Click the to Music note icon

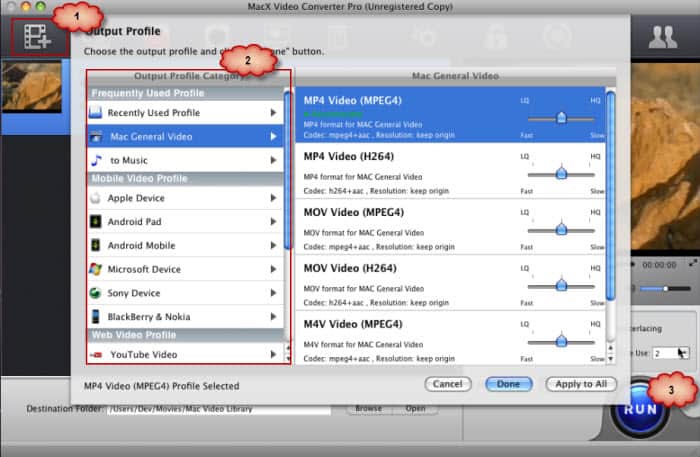click(96, 160)
